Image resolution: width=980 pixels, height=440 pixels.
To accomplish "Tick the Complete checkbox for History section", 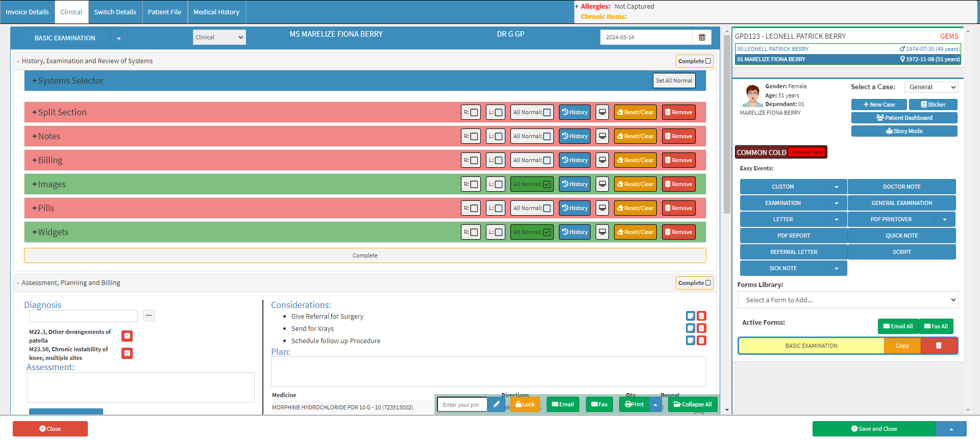I will click(x=708, y=61).
